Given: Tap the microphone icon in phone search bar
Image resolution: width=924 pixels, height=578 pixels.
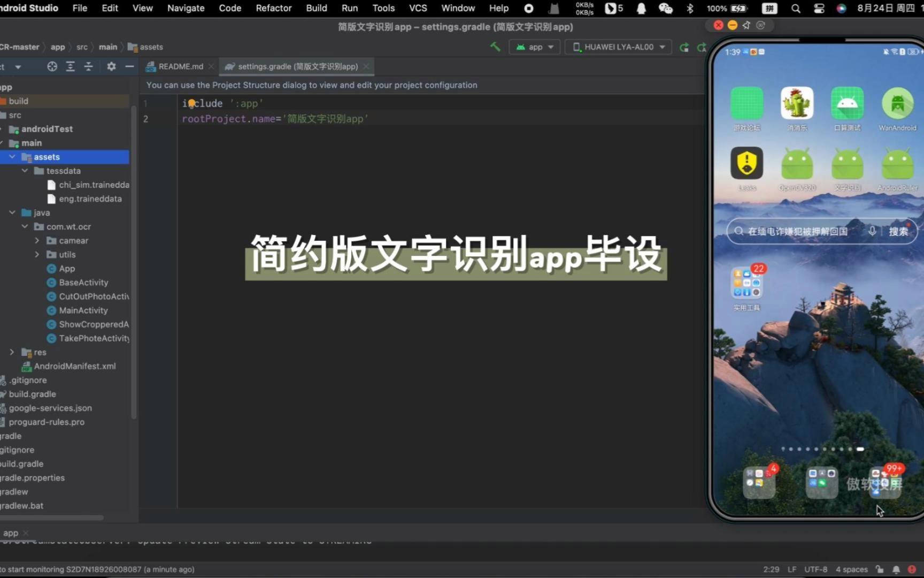Looking at the screenshot, I should point(872,231).
